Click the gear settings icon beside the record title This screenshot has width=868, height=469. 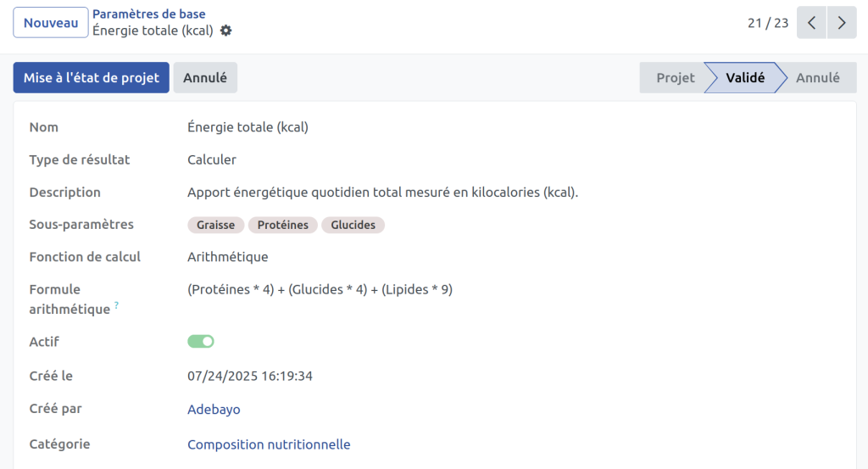(x=225, y=31)
